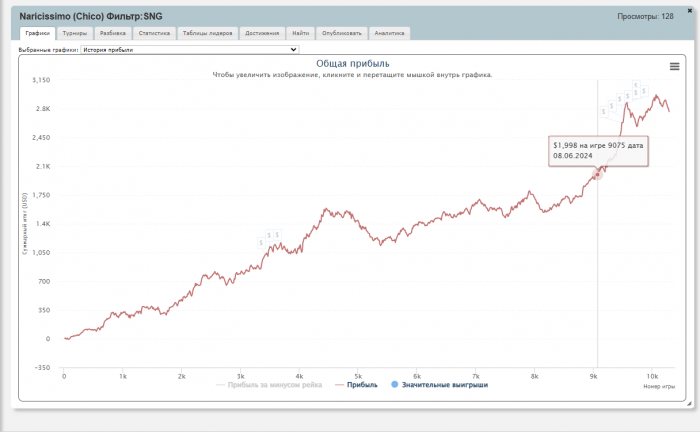Click the y-axis label -350

[42, 367]
